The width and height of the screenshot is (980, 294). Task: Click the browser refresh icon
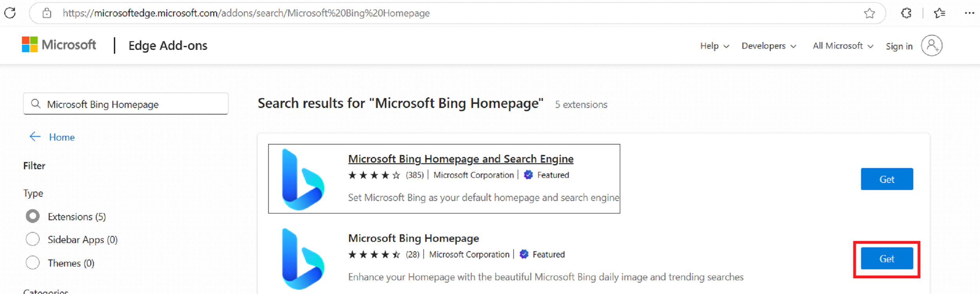tap(10, 13)
